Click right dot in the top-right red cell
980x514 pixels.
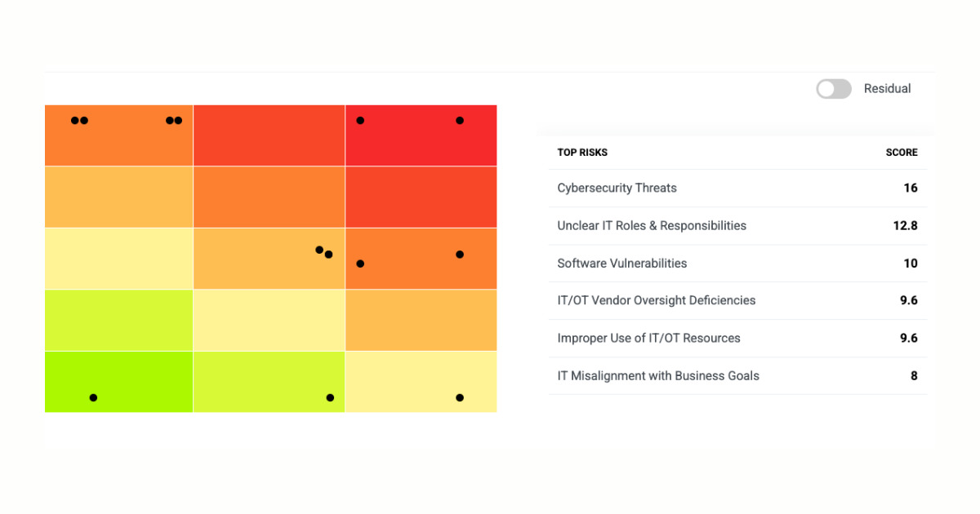[460, 121]
